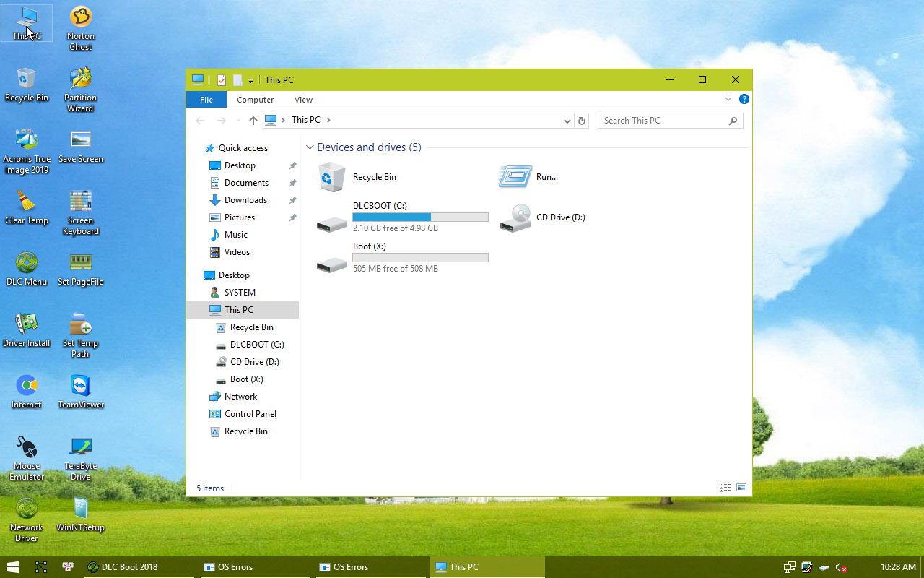Image resolution: width=924 pixels, height=578 pixels.
Task: Click the Up arrow button in Explorer
Action: [253, 121]
